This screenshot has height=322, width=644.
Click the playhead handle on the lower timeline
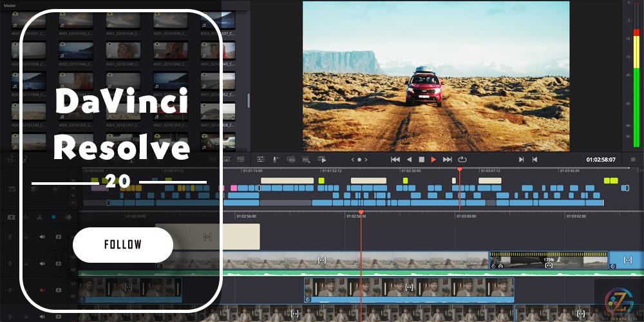pyautogui.click(x=361, y=212)
